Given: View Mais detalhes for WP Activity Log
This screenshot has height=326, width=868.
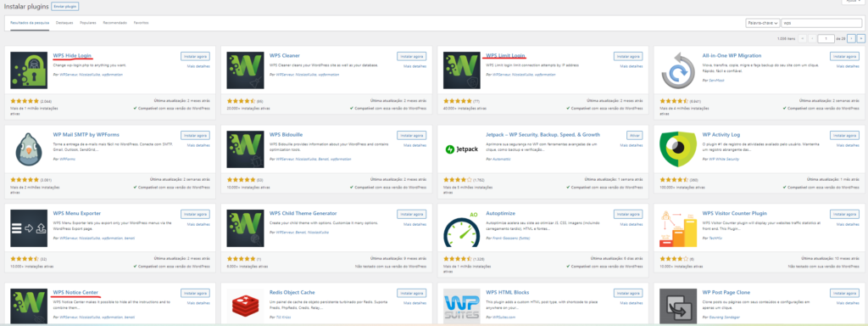Looking at the screenshot, I should (848, 145).
